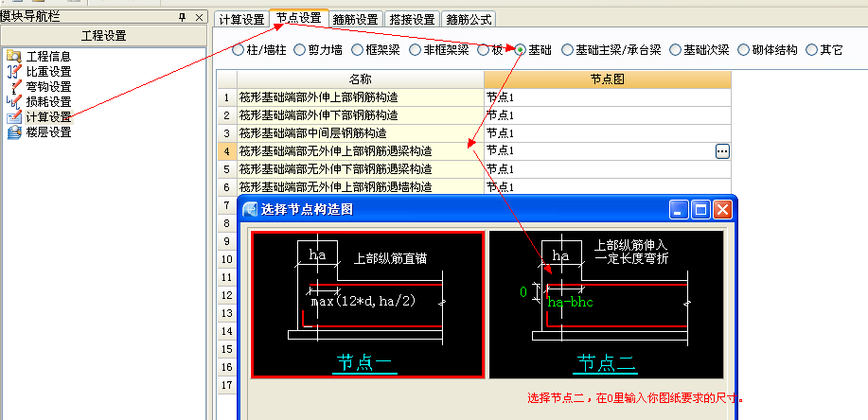Select row 筏形基础端部中间层钢筋构造
Viewport: 868px width, 420px height.
(x=361, y=133)
